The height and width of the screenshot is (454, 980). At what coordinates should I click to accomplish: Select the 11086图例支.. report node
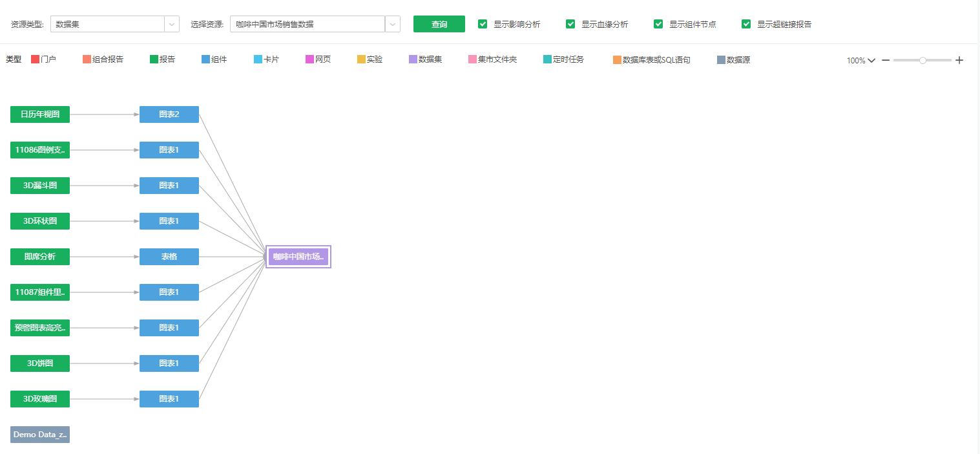tap(40, 150)
